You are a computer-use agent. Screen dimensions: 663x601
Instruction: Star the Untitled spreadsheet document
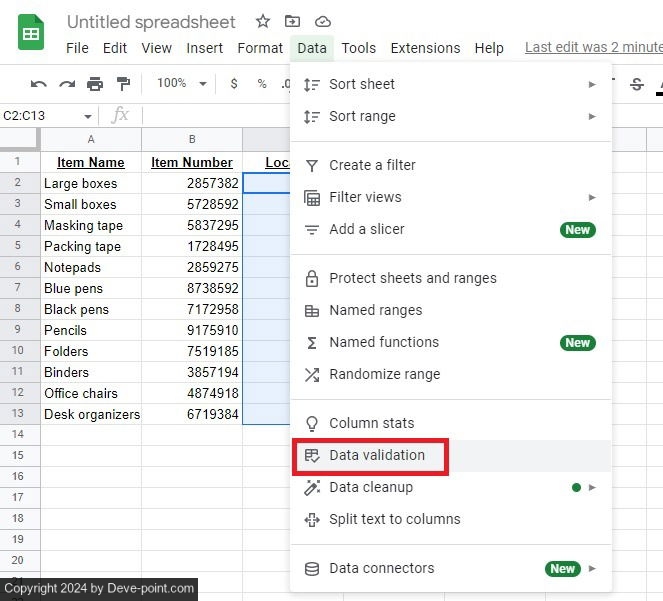263,21
